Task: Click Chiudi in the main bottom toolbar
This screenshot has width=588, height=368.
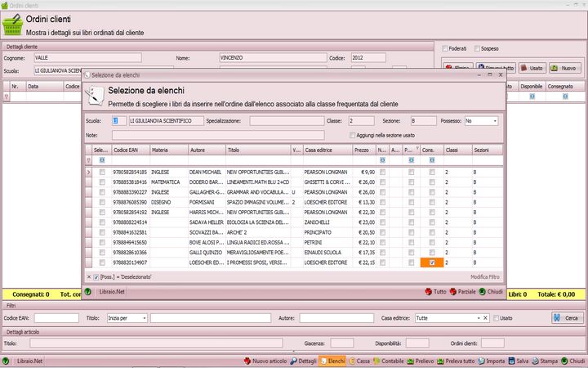Action: click(x=572, y=361)
